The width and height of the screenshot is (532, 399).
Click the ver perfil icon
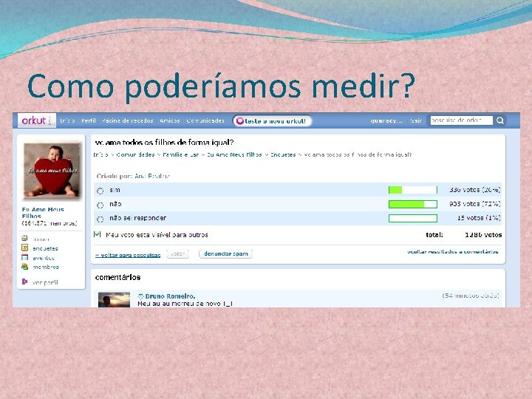point(25,282)
